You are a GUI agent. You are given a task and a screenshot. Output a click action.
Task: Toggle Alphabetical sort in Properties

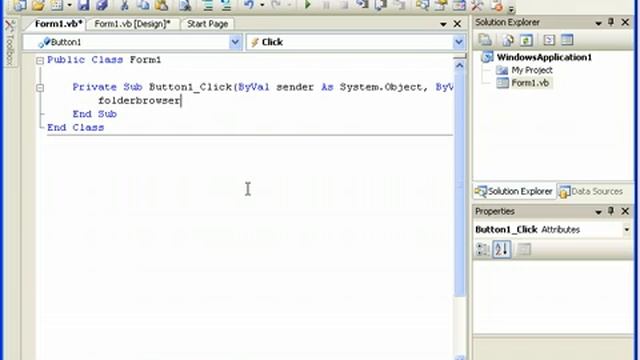[502, 249]
